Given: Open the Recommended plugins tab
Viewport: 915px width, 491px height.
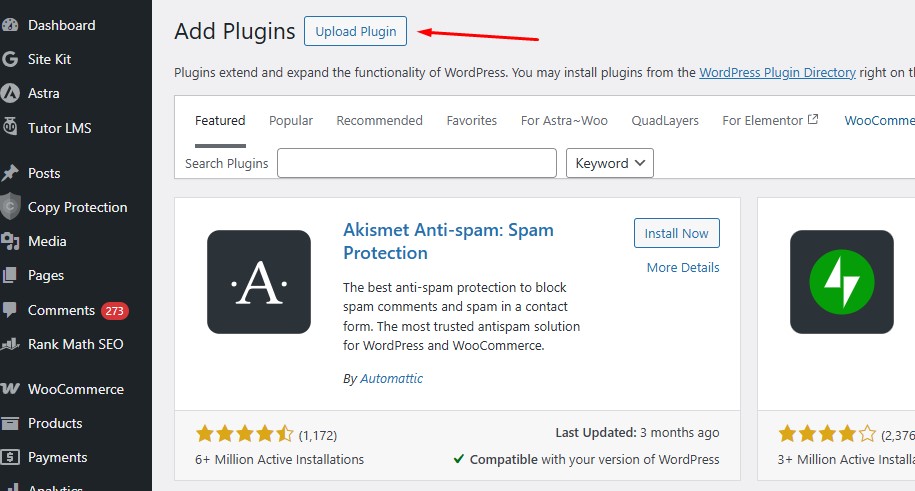Looking at the screenshot, I should [379, 121].
